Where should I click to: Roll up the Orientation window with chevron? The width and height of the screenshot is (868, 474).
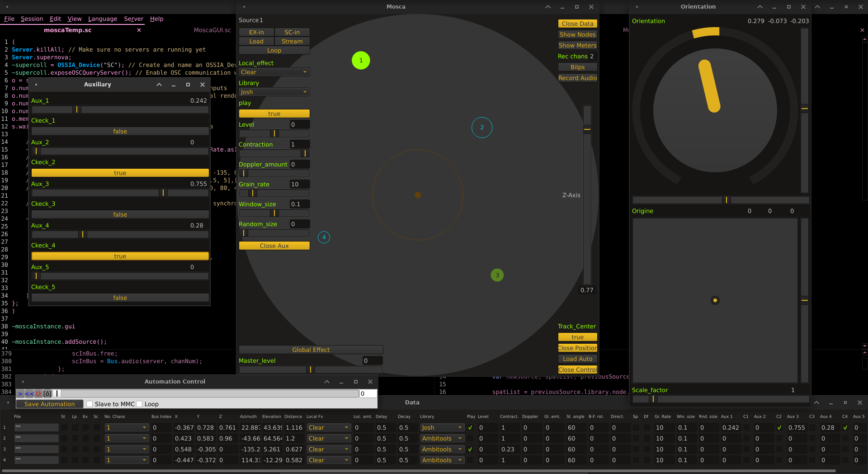(x=760, y=7)
